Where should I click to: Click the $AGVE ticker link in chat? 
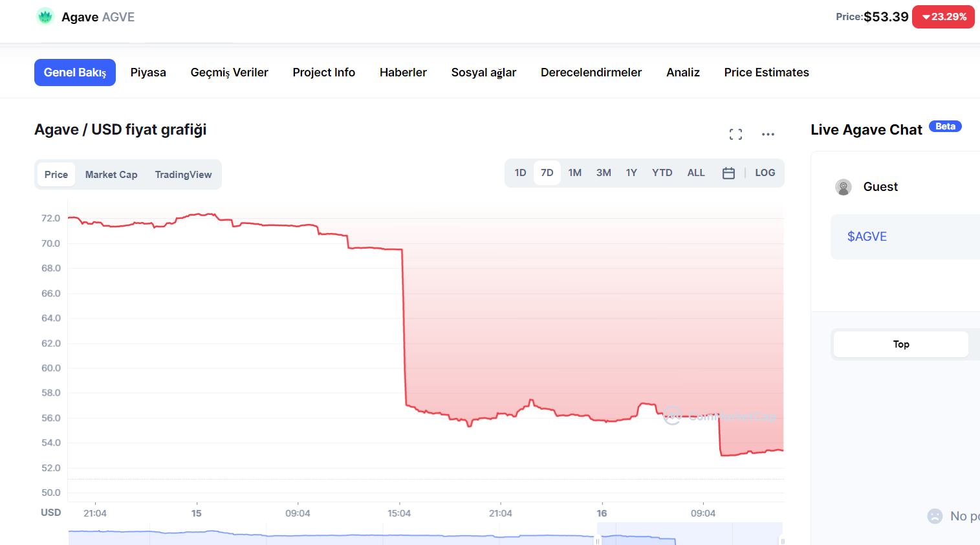tap(867, 237)
